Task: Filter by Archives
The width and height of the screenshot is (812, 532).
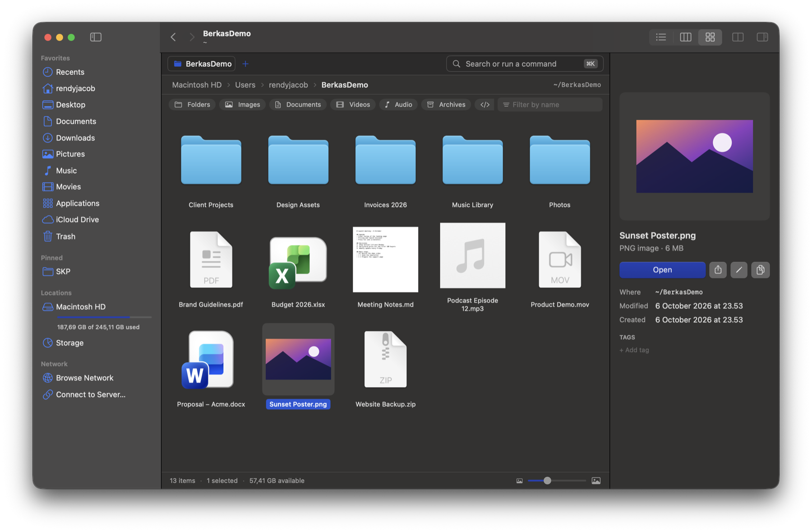Action: point(446,105)
